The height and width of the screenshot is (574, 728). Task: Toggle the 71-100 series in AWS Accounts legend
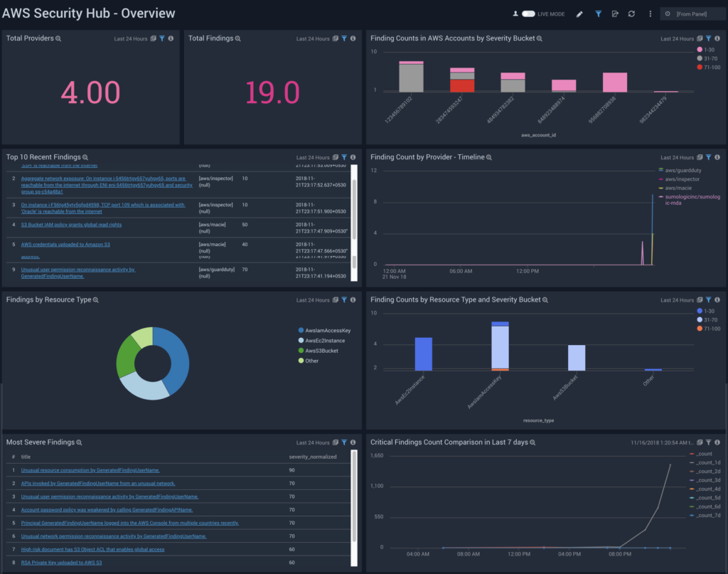coord(709,68)
